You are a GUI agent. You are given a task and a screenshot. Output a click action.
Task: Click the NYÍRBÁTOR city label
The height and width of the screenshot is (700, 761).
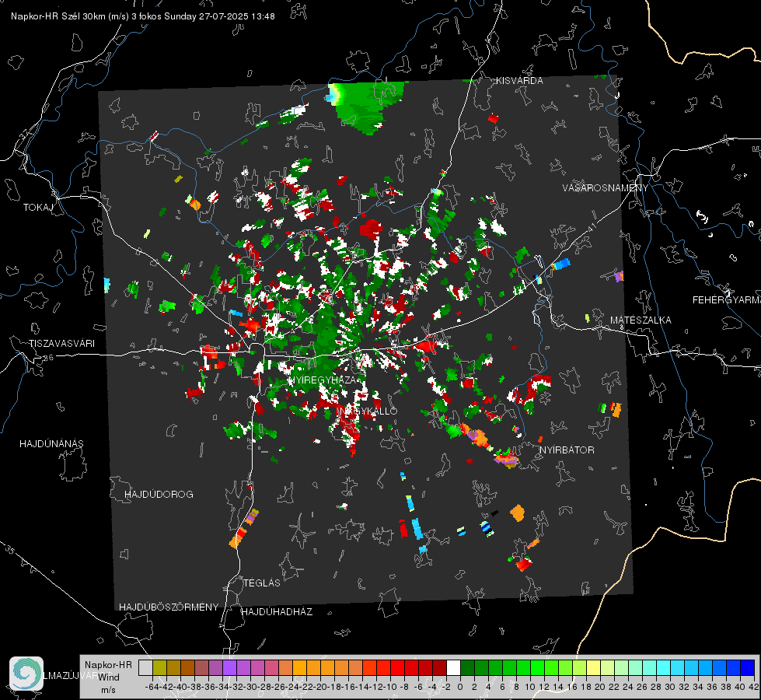(567, 450)
